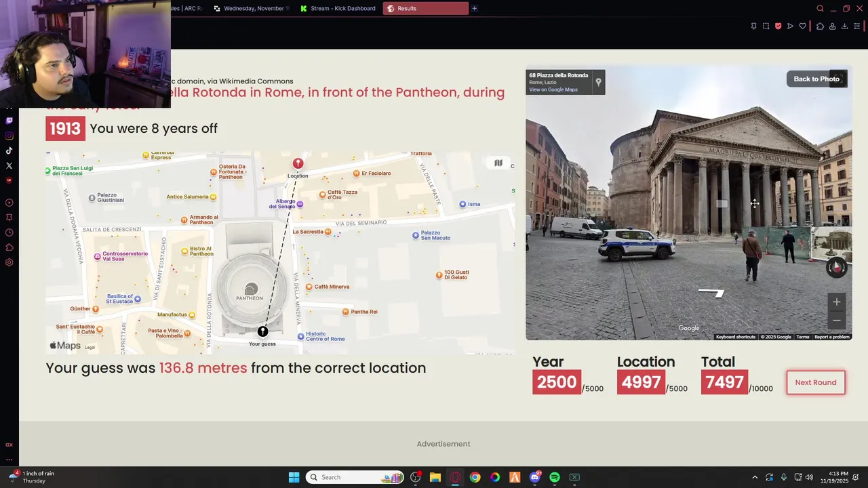Viewport: 868px width, 488px height.
Task: Switch to the Stream - Kick Dashboard tab
Action: [x=337, y=8]
